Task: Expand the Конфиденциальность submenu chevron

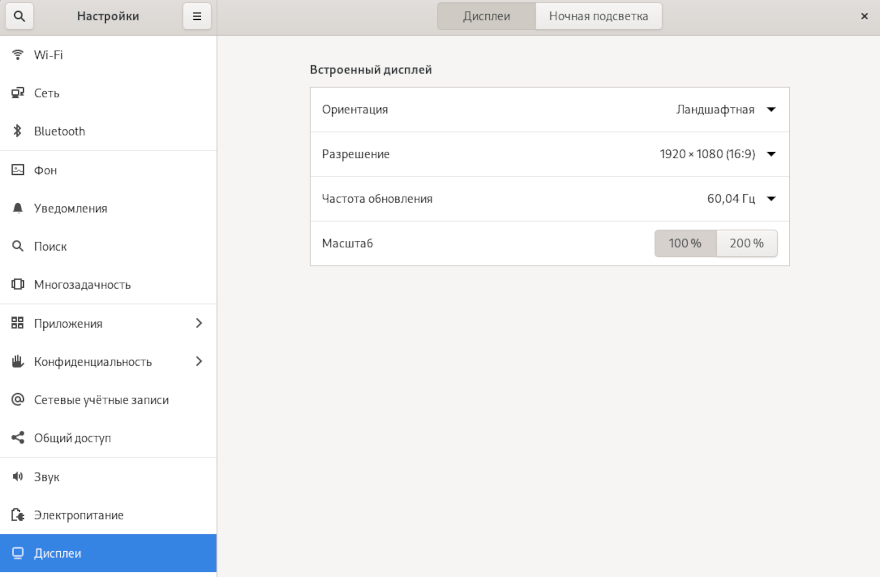Action: tap(198, 361)
